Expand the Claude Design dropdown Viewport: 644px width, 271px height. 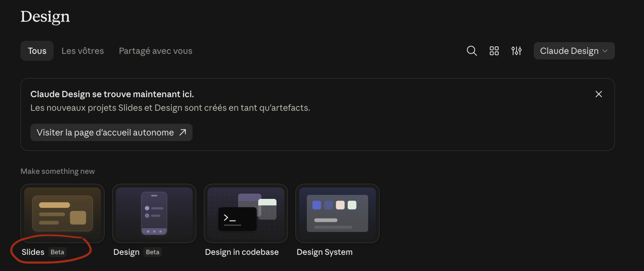[x=574, y=51]
